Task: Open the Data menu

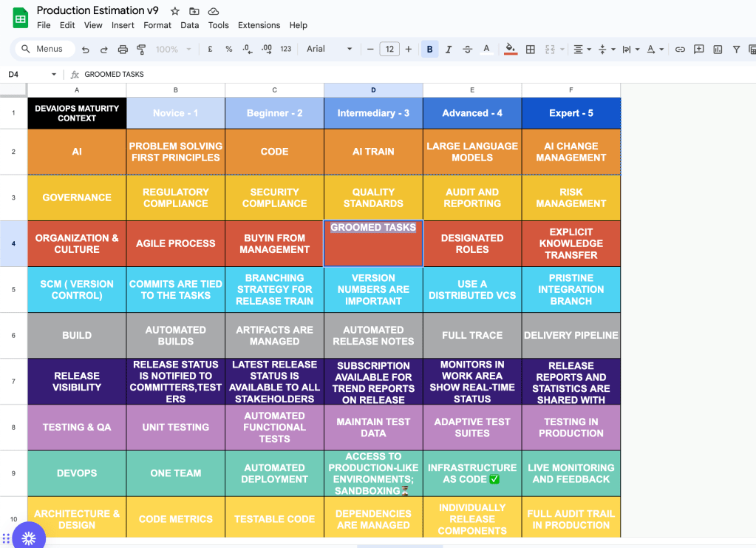Action: pyautogui.click(x=189, y=25)
